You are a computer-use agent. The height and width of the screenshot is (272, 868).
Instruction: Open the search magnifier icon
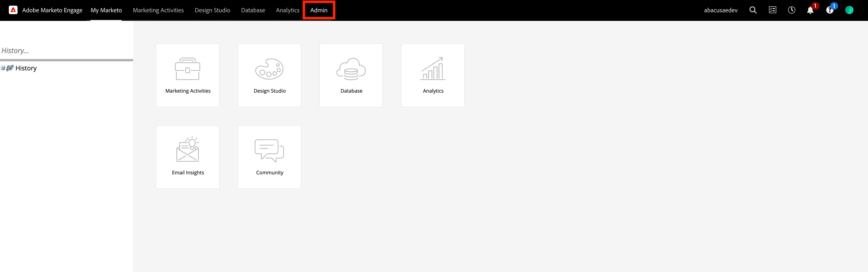click(753, 10)
